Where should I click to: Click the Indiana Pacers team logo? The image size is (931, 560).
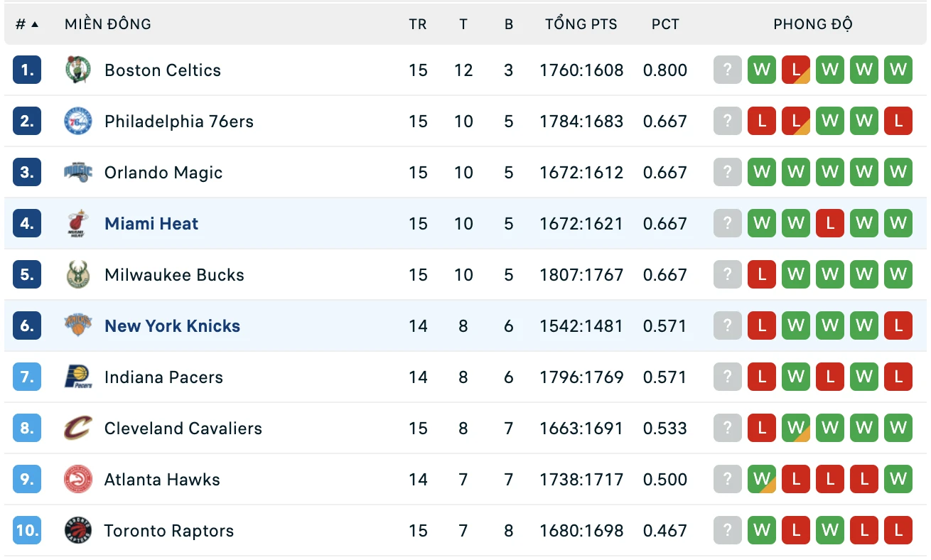point(77,377)
